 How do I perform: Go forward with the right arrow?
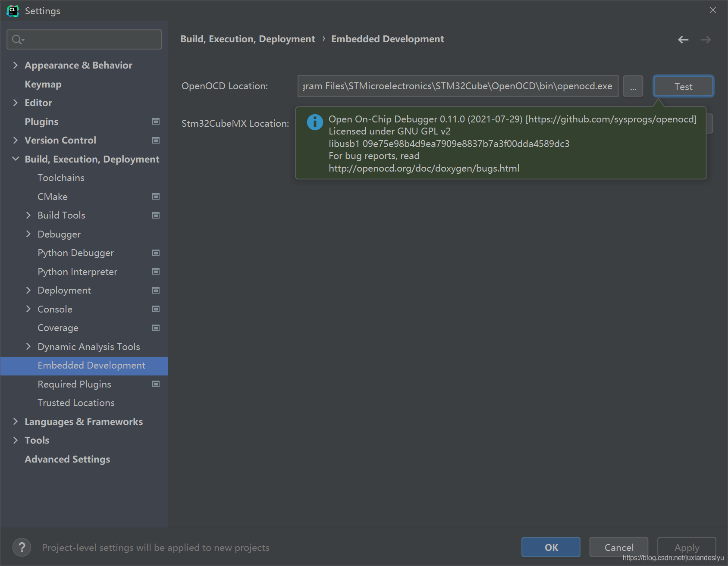706,40
